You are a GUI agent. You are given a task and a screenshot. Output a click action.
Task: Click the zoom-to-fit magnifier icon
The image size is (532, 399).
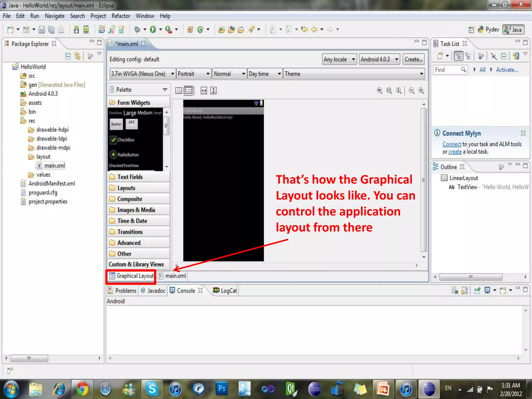(389, 90)
